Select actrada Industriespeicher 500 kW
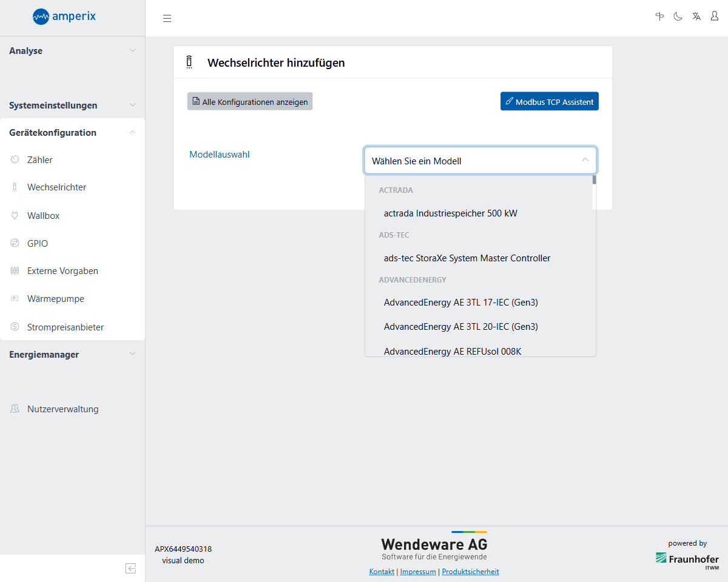The image size is (728, 582). click(450, 213)
